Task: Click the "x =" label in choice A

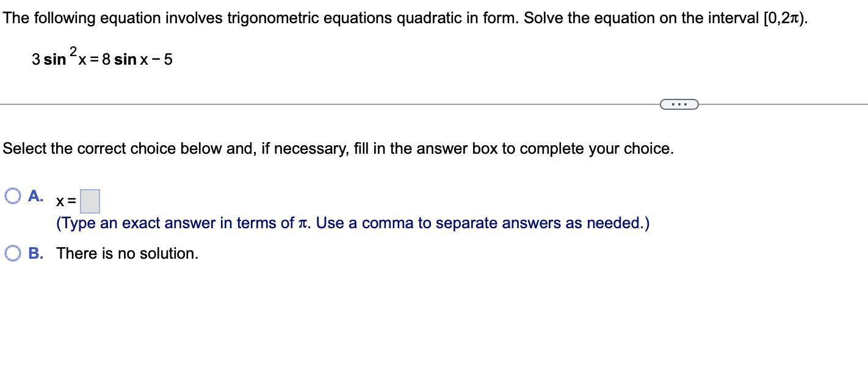Action: click(x=66, y=201)
